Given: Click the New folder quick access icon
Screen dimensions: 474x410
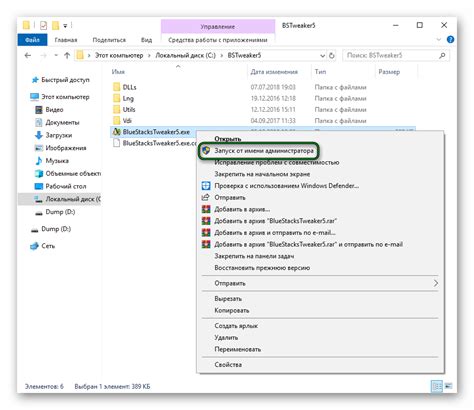Looking at the screenshot, I should (56, 25).
